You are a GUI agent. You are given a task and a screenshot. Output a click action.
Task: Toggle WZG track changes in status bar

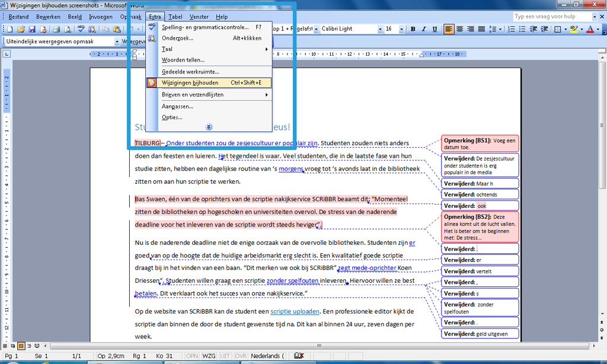tap(209, 356)
